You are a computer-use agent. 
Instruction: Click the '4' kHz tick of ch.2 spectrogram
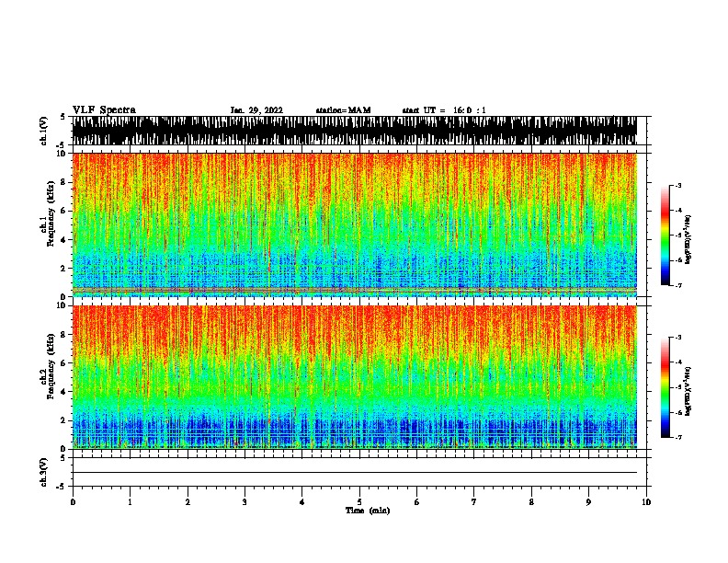click(63, 392)
